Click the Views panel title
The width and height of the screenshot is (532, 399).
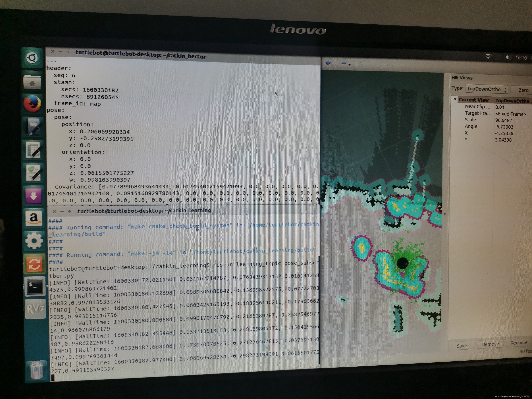466,78
